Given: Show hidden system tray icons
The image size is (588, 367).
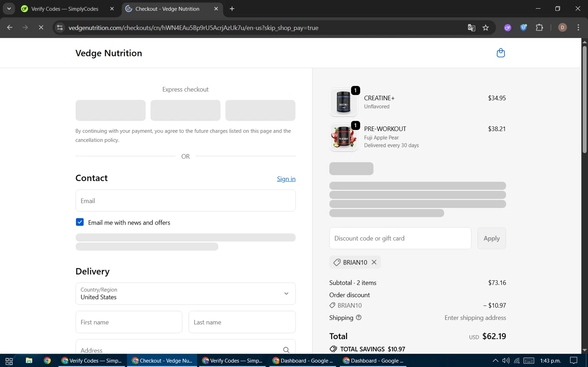Looking at the screenshot, I should pos(495,361).
